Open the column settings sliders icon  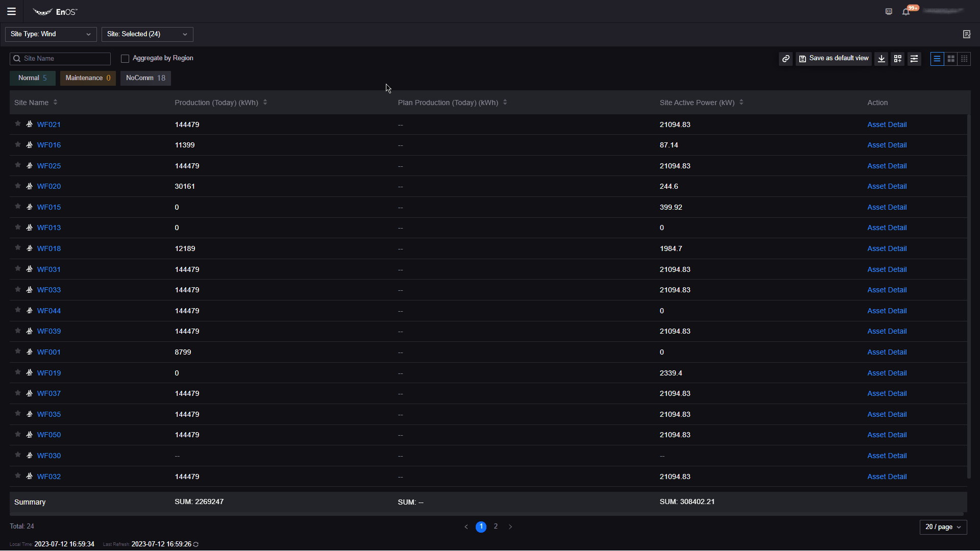[914, 59]
